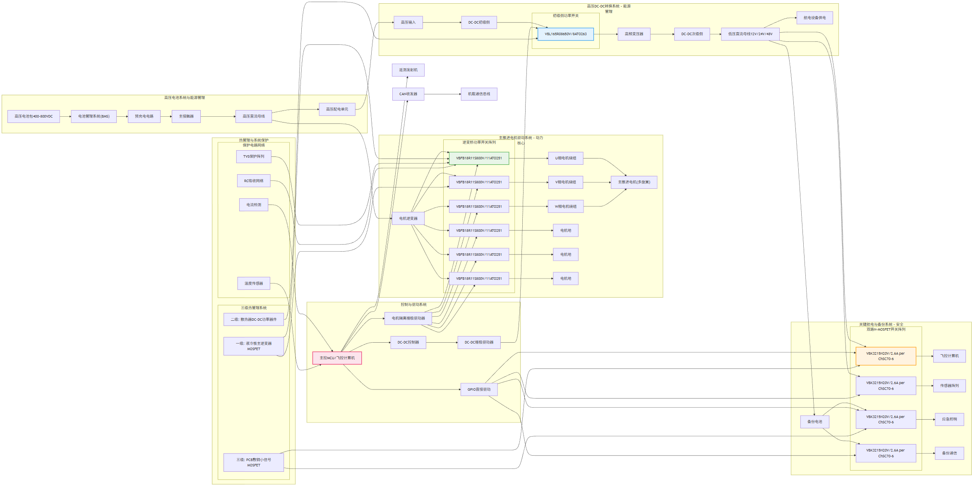Select the 高频变压器 node
This screenshot has width=980, height=490.
634,34
